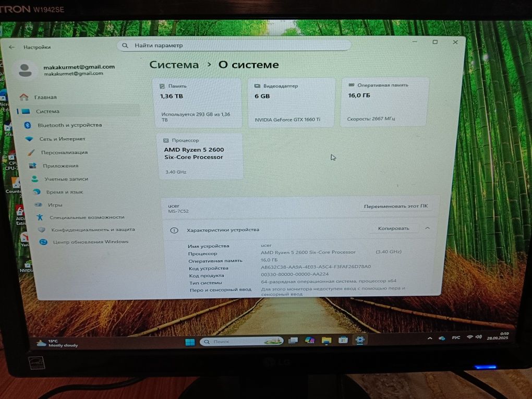Open Центр обновления Windows
The width and height of the screenshot is (532, 399).
tap(90, 242)
